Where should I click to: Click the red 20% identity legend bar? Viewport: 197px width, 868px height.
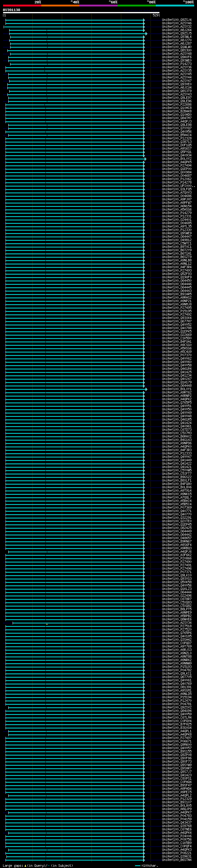coord(22,6)
